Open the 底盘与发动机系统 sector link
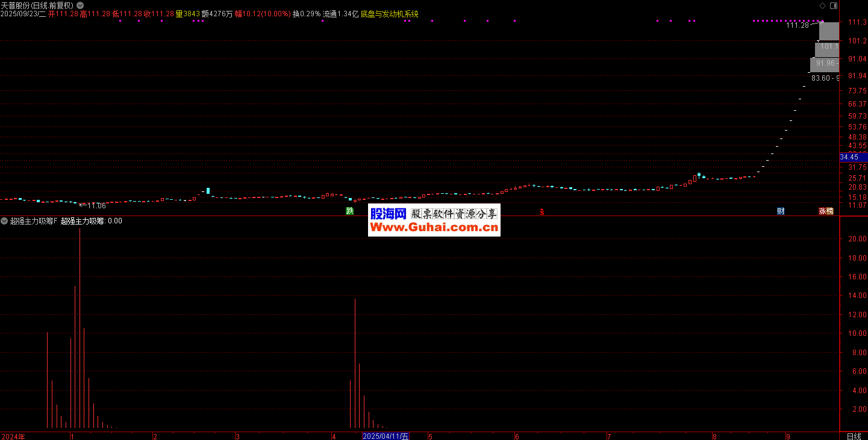 tap(389, 14)
